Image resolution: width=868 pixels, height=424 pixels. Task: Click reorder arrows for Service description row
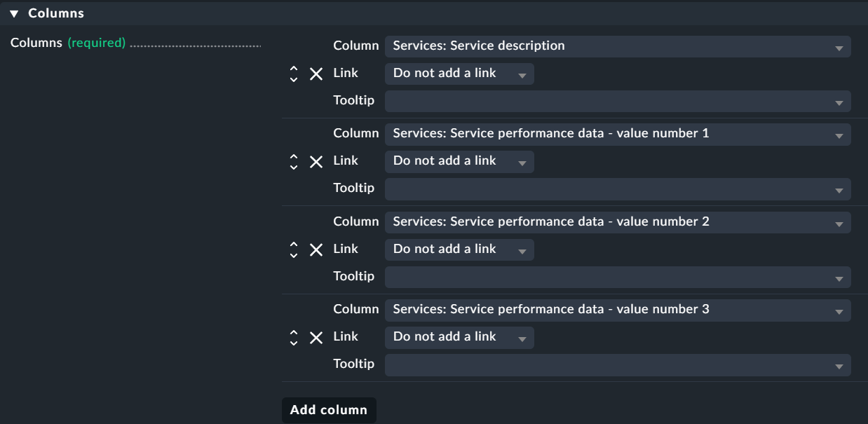pyautogui.click(x=294, y=74)
